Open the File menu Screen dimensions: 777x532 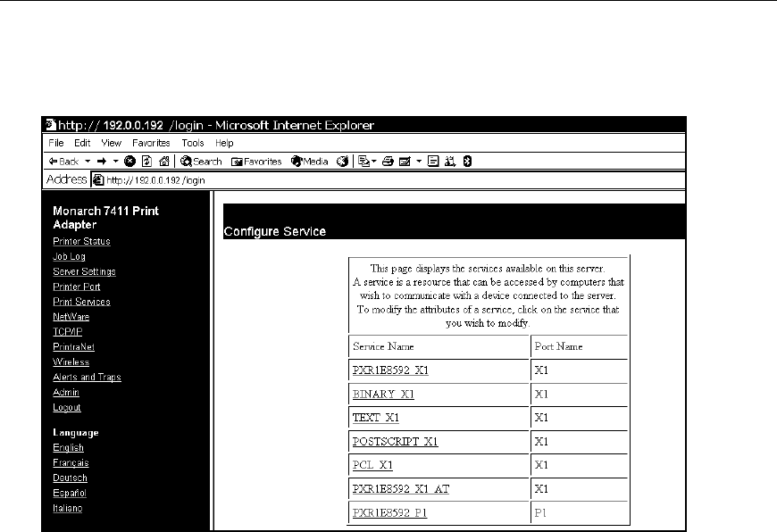click(56, 143)
